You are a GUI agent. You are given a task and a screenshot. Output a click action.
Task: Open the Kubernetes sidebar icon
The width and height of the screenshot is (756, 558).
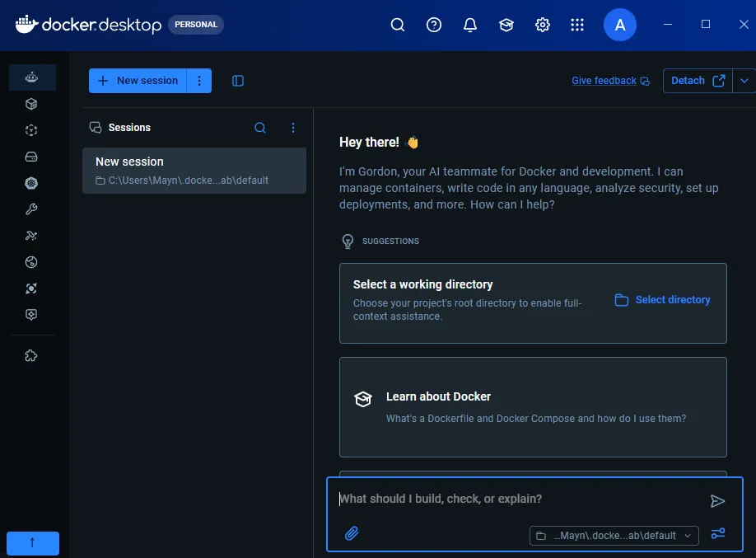click(x=31, y=183)
